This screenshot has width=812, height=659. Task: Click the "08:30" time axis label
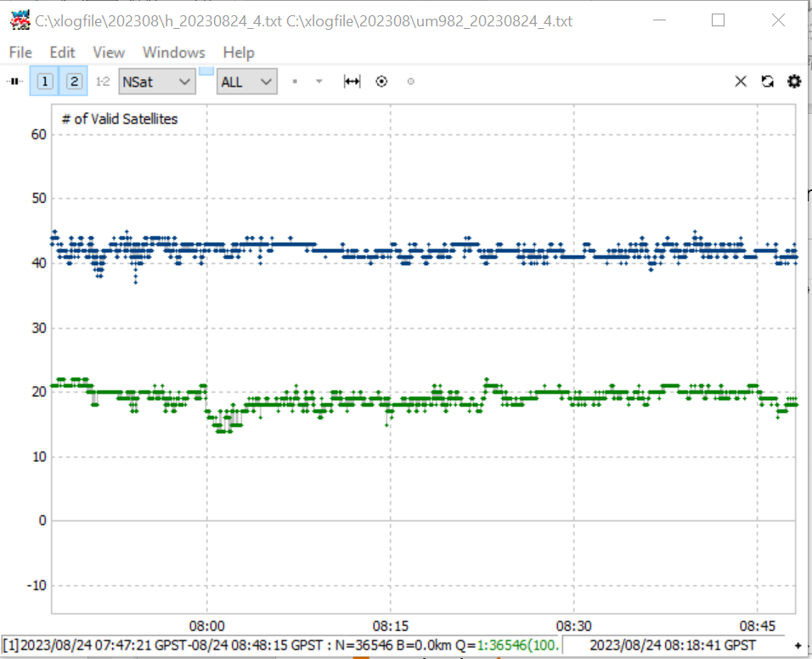pos(574,626)
